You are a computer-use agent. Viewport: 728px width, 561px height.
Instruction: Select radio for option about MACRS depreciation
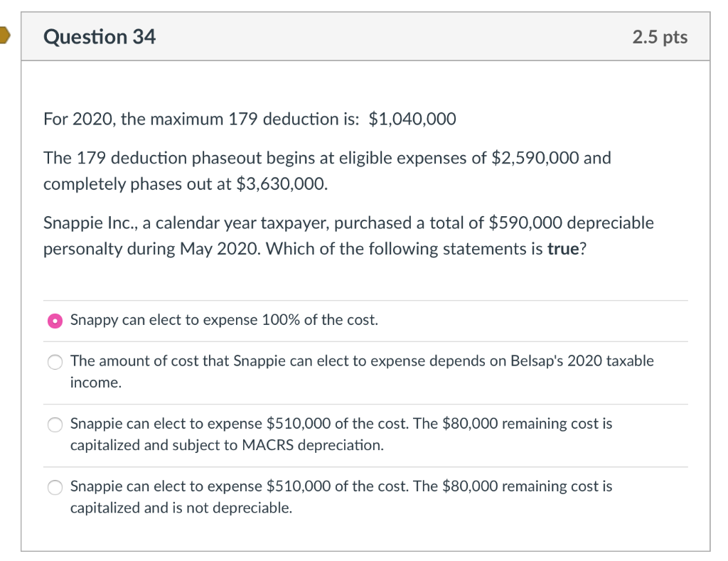pyautogui.click(x=54, y=425)
